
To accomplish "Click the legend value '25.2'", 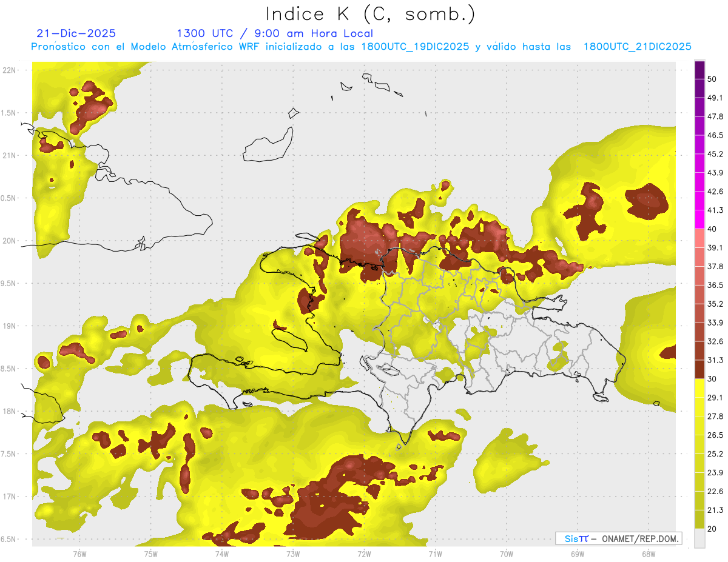I will click(x=715, y=453).
